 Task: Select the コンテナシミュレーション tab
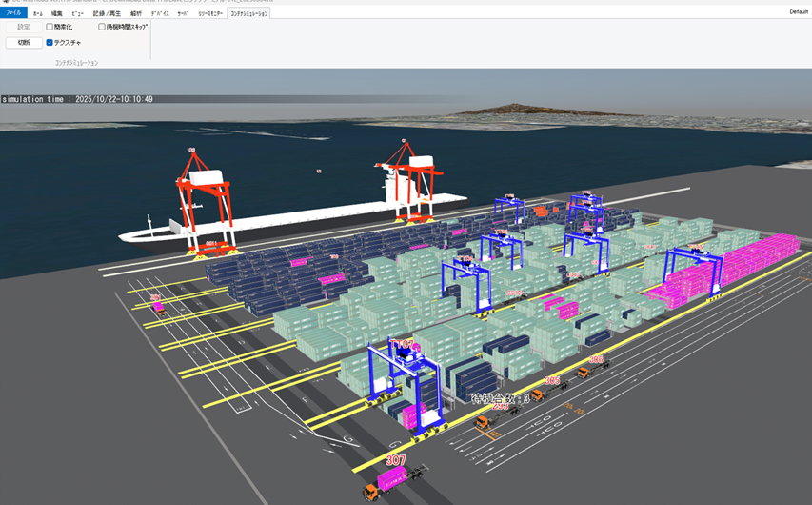[x=249, y=14]
